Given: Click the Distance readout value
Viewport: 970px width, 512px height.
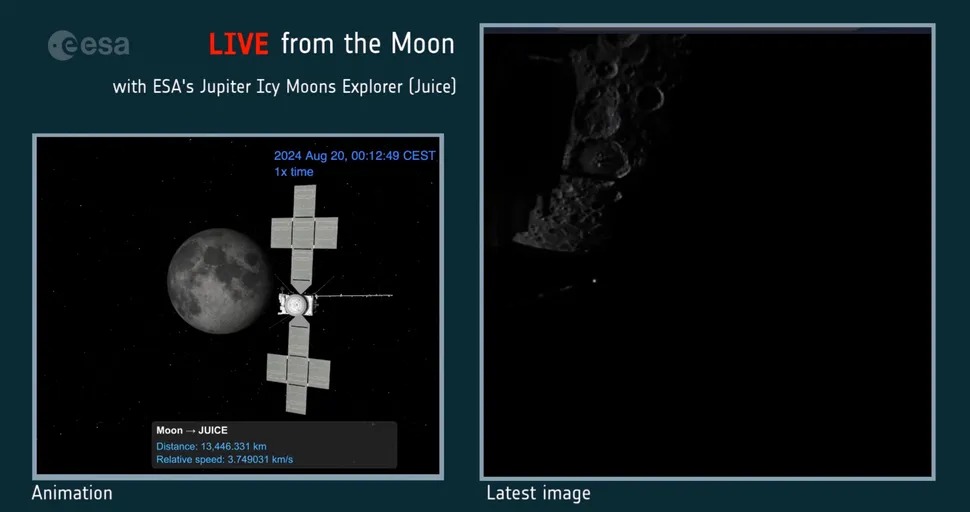Looking at the screenshot, I should [x=211, y=446].
